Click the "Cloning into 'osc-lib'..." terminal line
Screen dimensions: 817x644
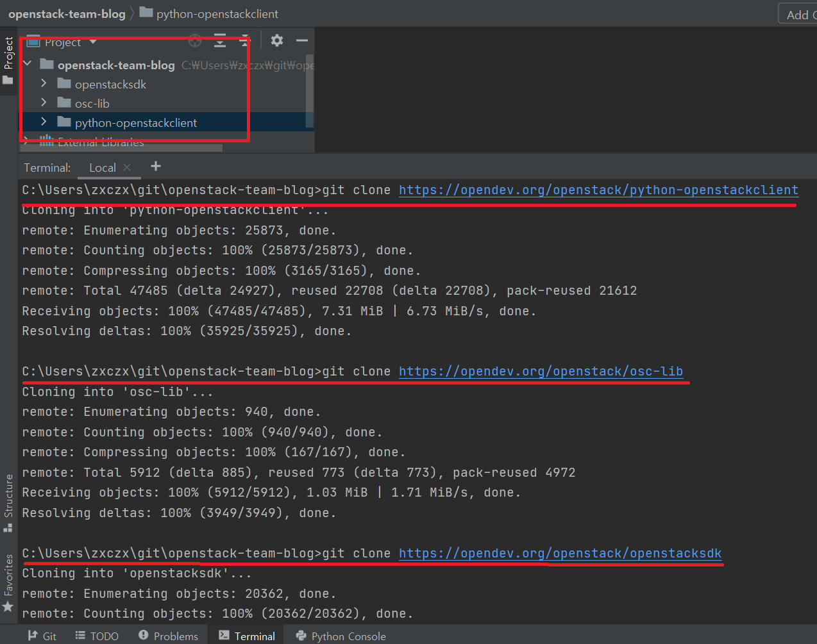point(117,392)
